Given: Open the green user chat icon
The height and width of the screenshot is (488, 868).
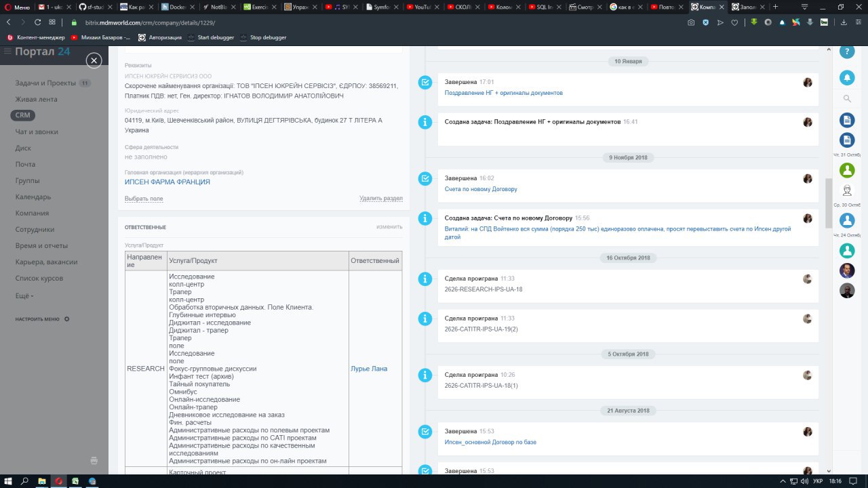Looking at the screenshot, I should point(847,169).
